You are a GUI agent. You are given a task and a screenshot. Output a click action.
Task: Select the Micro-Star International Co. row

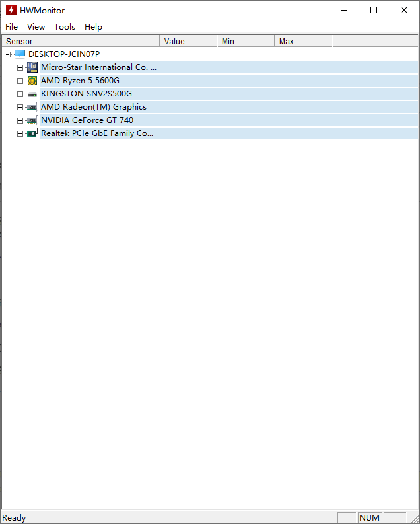[x=228, y=67]
